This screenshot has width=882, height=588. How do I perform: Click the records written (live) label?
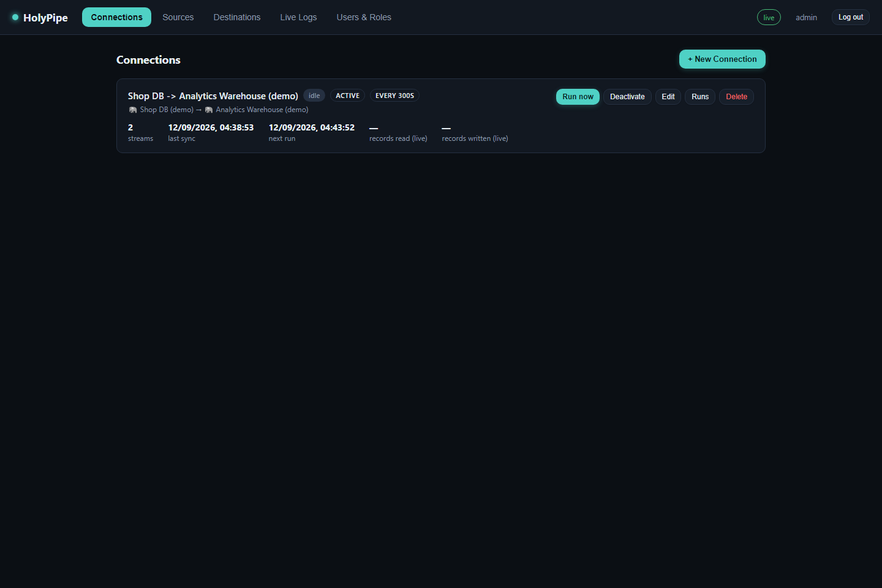click(x=475, y=138)
